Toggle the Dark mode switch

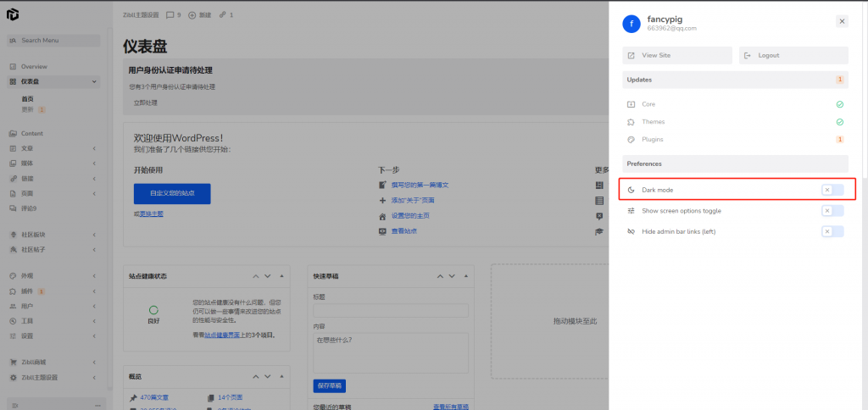coord(832,190)
